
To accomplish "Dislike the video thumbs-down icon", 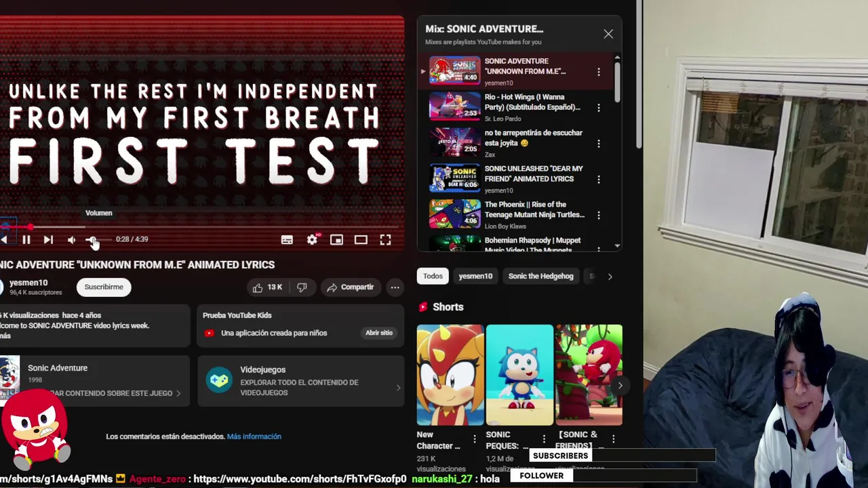I will click(302, 287).
